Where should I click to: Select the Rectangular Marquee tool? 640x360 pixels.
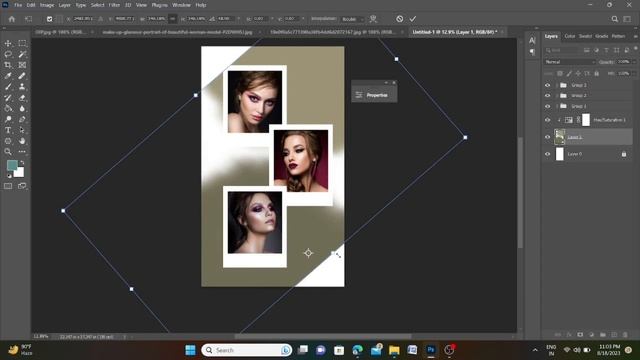[x=22, y=43]
